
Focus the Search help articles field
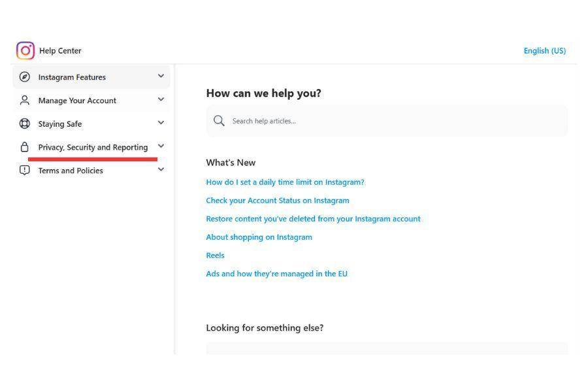(x=387, y=121)
